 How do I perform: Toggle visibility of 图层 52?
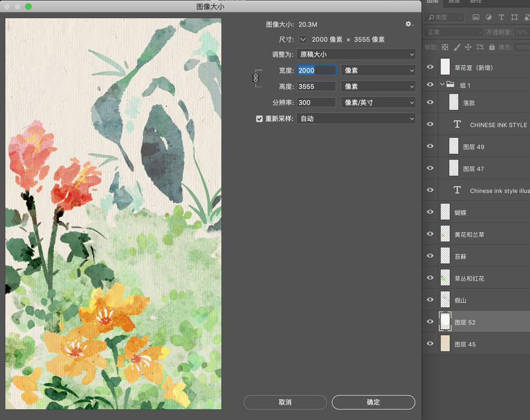(430, 322)
